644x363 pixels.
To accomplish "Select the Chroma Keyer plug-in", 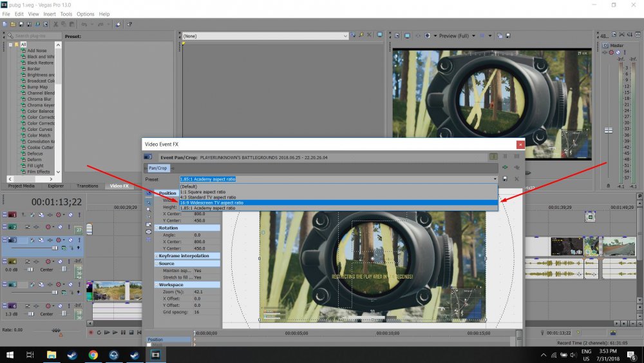I will [41, 105].
